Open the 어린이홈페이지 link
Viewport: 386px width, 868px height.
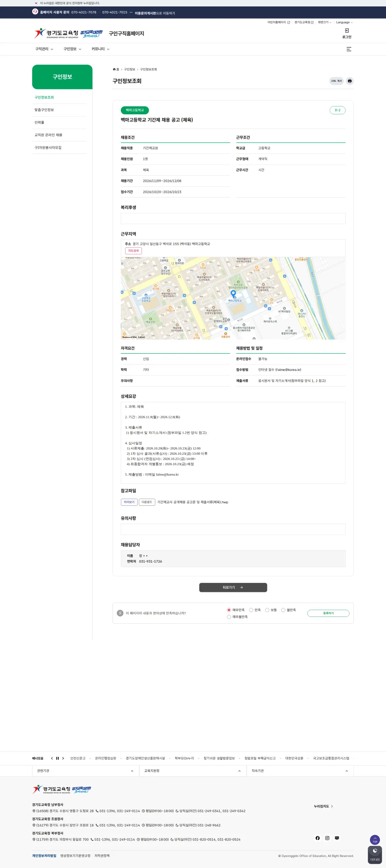point(279,23)
